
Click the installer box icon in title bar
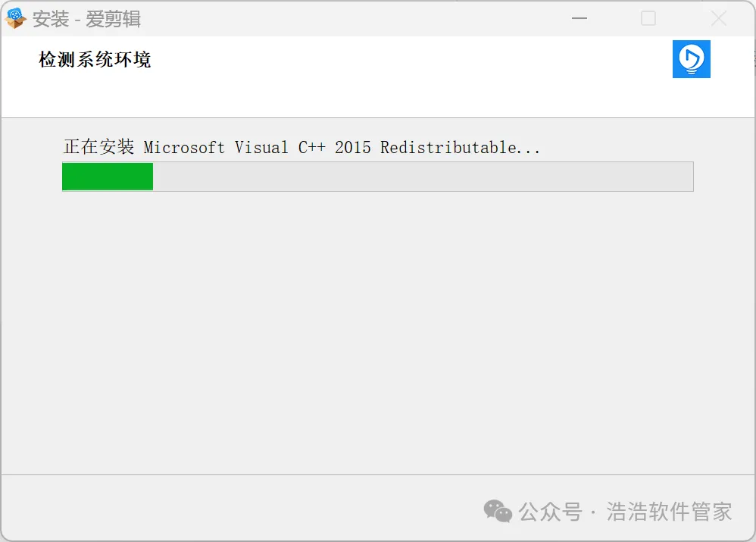coord(15,19)
